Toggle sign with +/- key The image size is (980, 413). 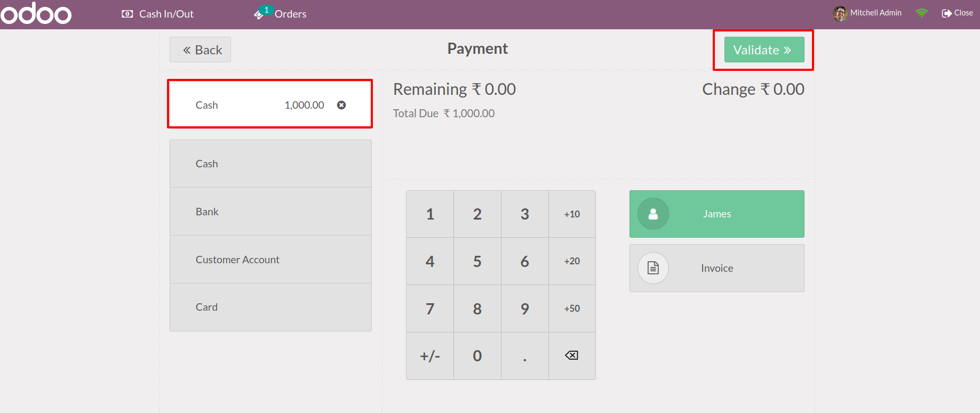(430, 356)
